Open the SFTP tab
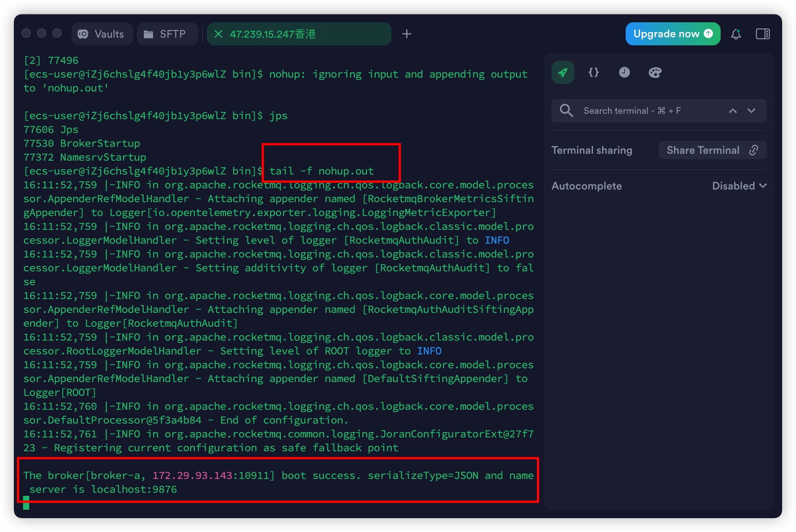The image size is (796, 532). 167,34
